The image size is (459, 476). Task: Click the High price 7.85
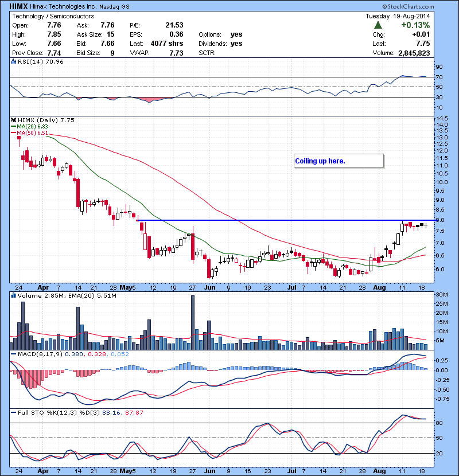click(x=54, y=34)
